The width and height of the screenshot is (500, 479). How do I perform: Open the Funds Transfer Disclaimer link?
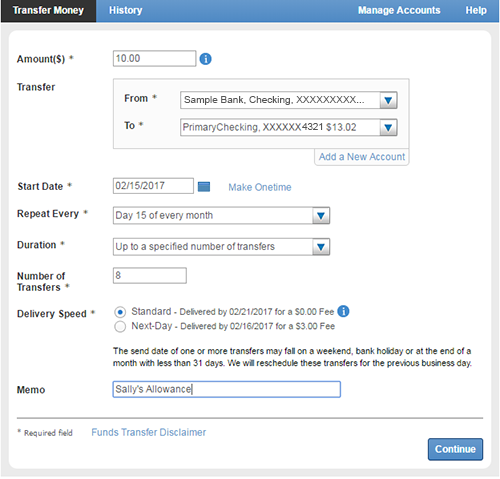149,432
